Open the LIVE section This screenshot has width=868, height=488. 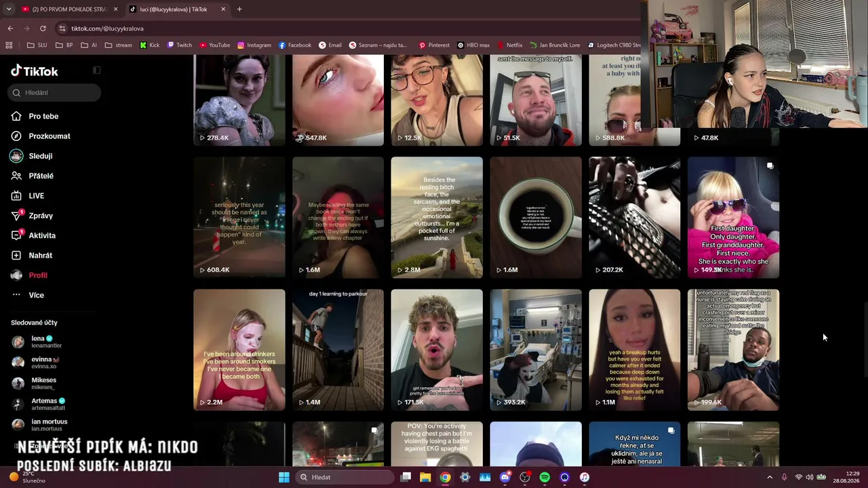[28, 196]
